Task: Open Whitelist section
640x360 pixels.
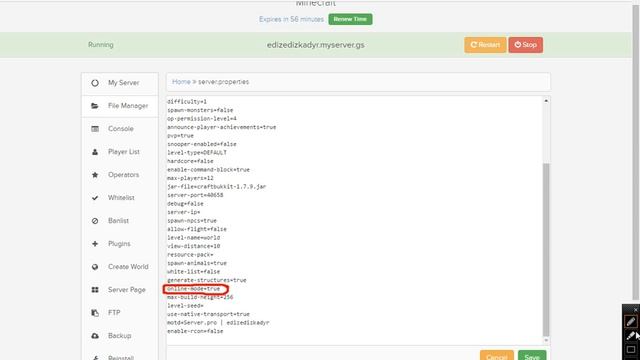Action: coord(120,198)
